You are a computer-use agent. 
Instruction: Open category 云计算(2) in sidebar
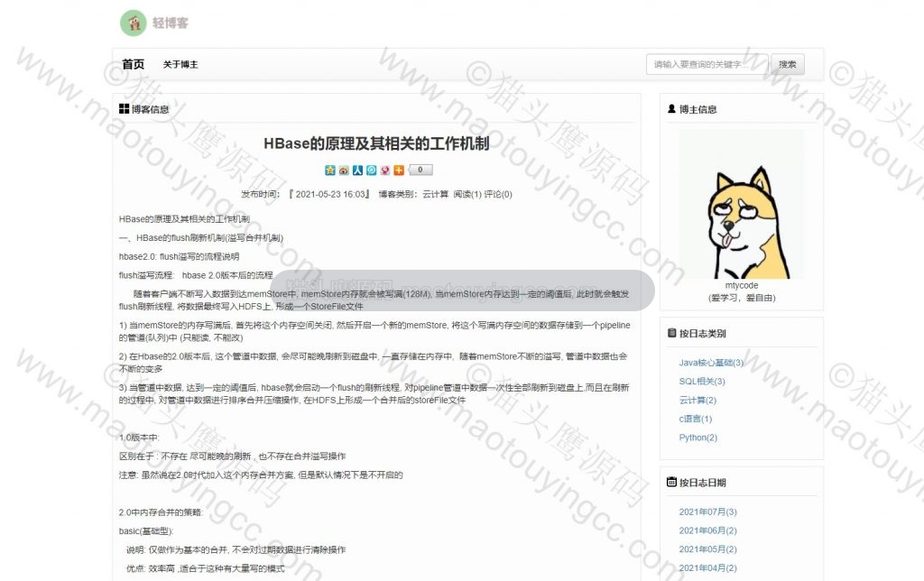[698, 400]
